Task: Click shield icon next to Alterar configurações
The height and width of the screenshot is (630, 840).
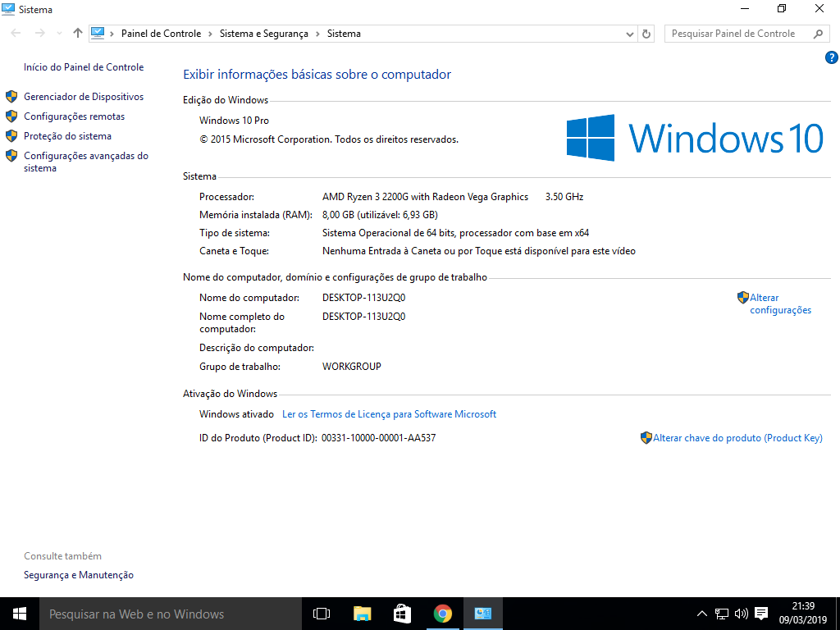Action: (743, 297)
